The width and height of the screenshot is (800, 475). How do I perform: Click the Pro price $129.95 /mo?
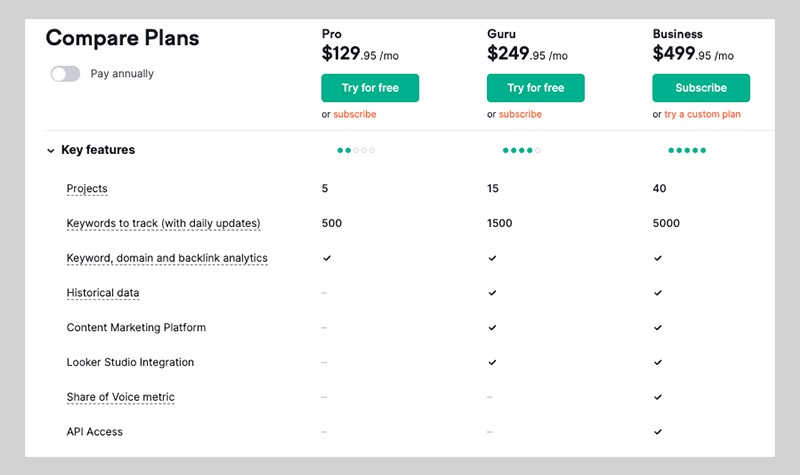tap(360, 54)
